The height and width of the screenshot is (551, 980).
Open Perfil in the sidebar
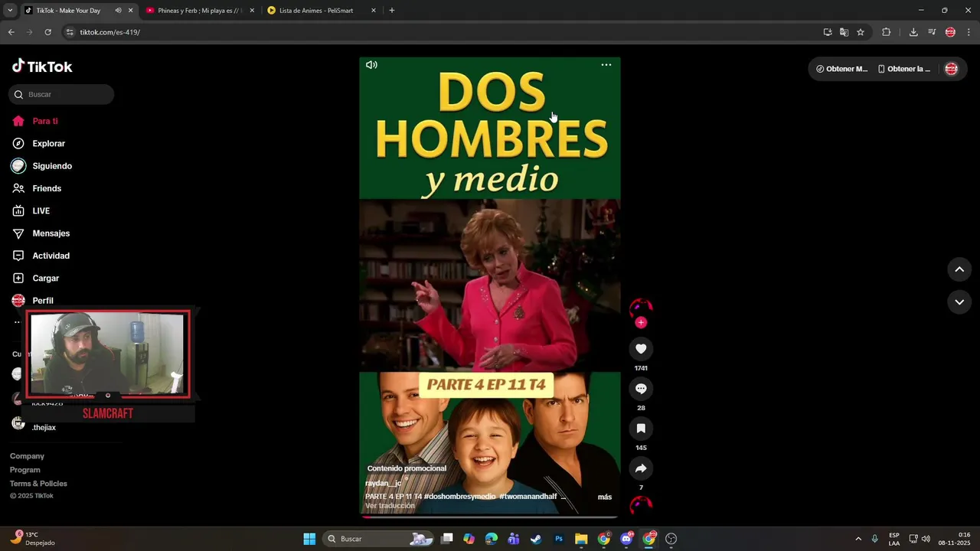pos(32,301)
